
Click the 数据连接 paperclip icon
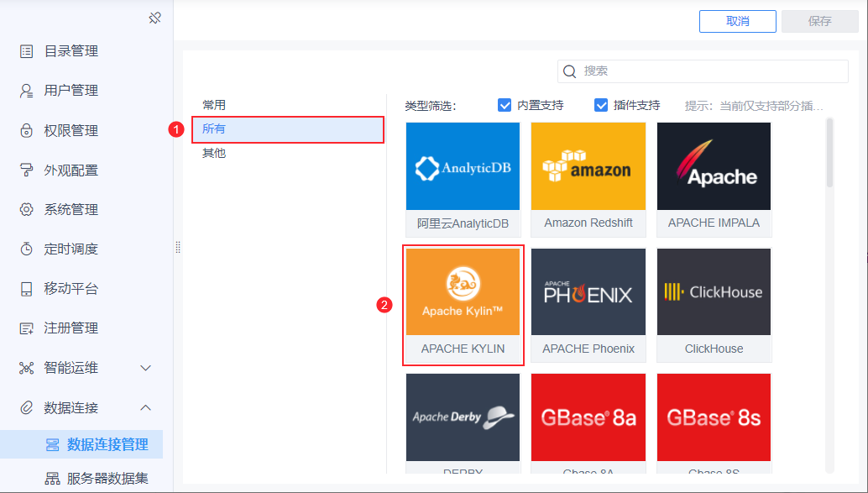27,407
